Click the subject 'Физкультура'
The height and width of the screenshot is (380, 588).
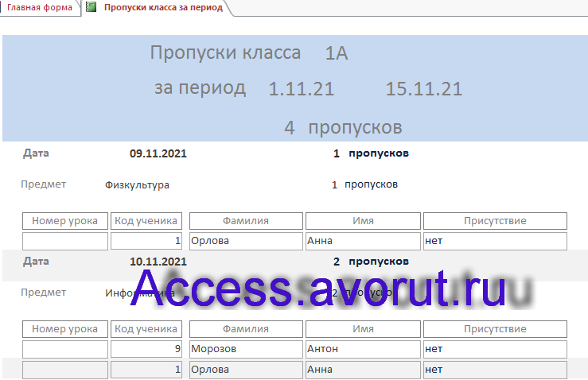click(x=137, y=185)
